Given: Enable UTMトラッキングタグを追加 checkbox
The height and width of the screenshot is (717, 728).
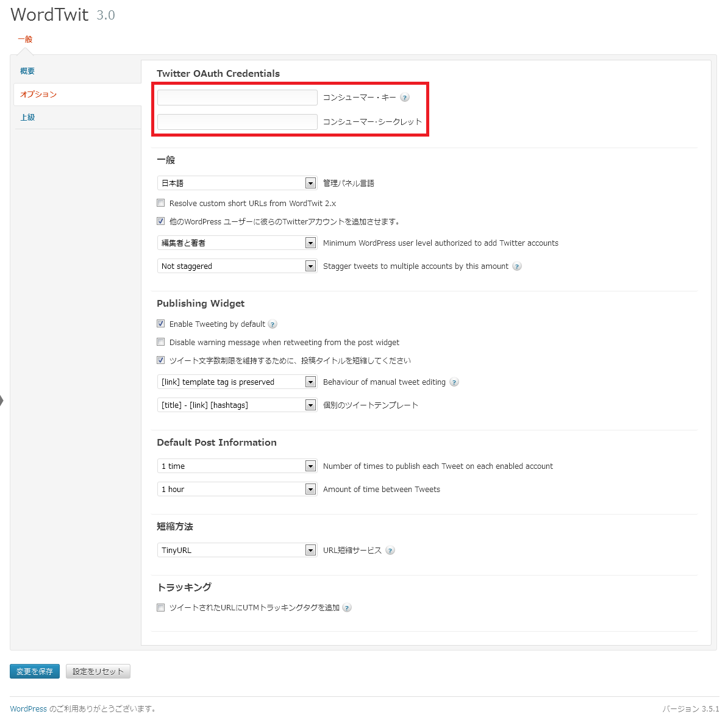Looking at the screenshot, I should [160, 607].
